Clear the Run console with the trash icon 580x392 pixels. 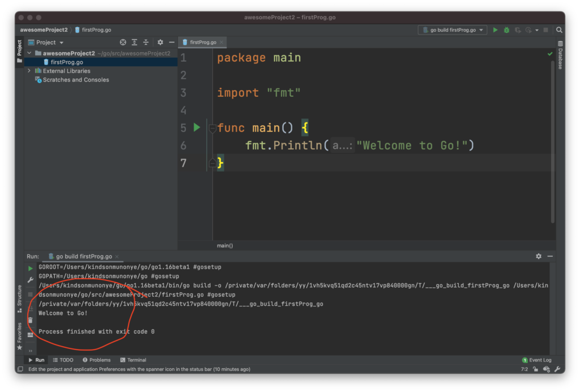click(31, 320)
